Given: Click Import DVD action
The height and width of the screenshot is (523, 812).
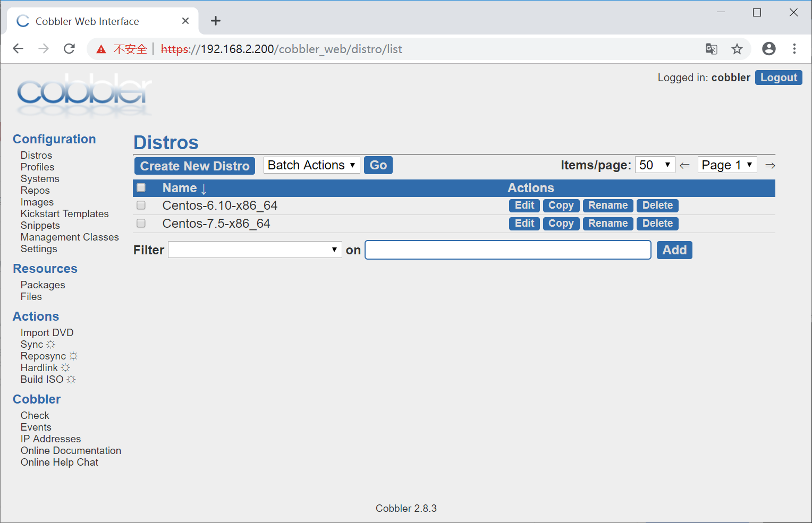Looking at the screenshot, I should (x=47, y=333).
